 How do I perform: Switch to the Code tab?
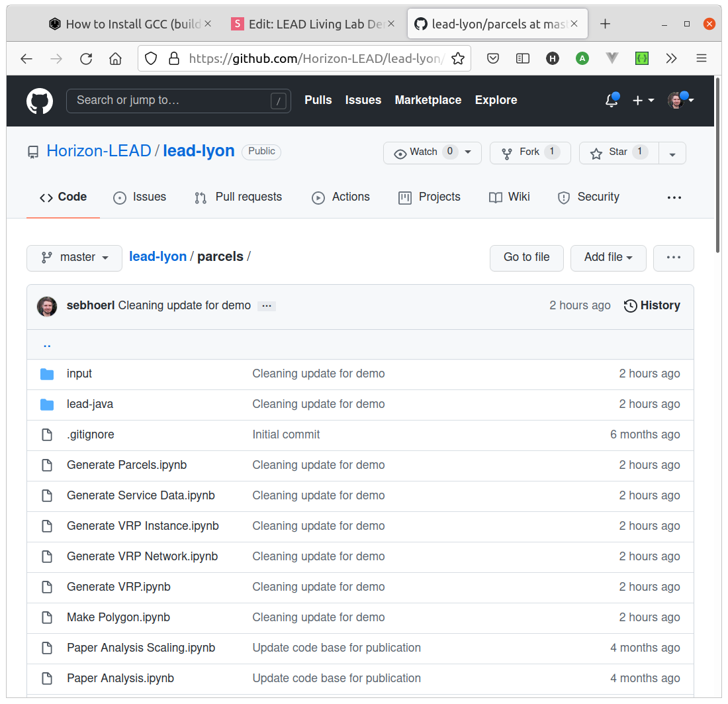(63, 197)
